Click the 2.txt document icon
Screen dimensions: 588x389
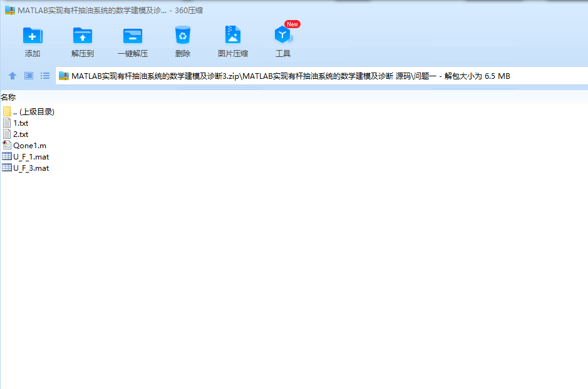(7, 134)
